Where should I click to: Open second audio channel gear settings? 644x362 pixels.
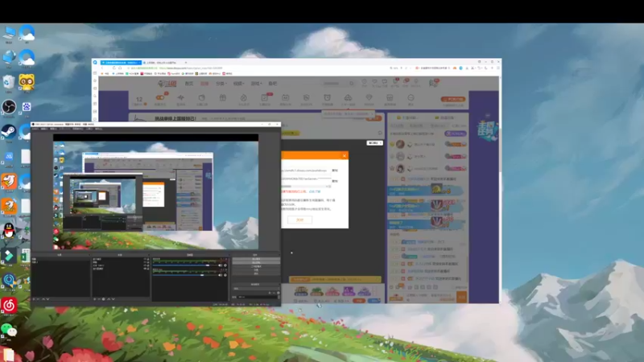pyautogui.click(x=225, y=275)
